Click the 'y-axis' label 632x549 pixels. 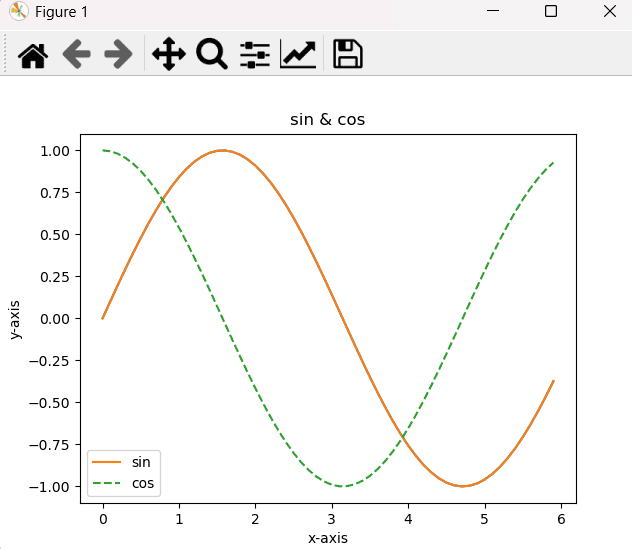(16, 318)
